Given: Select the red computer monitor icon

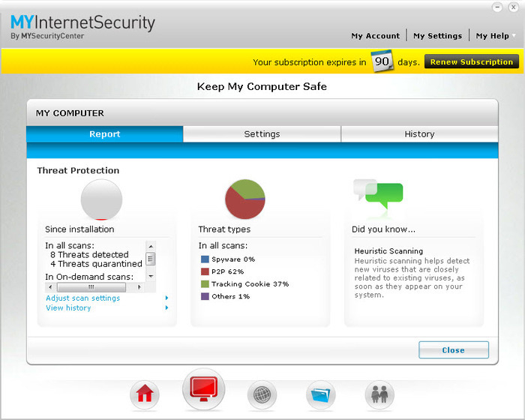Looking at the screenshot, I should point(203,389).
